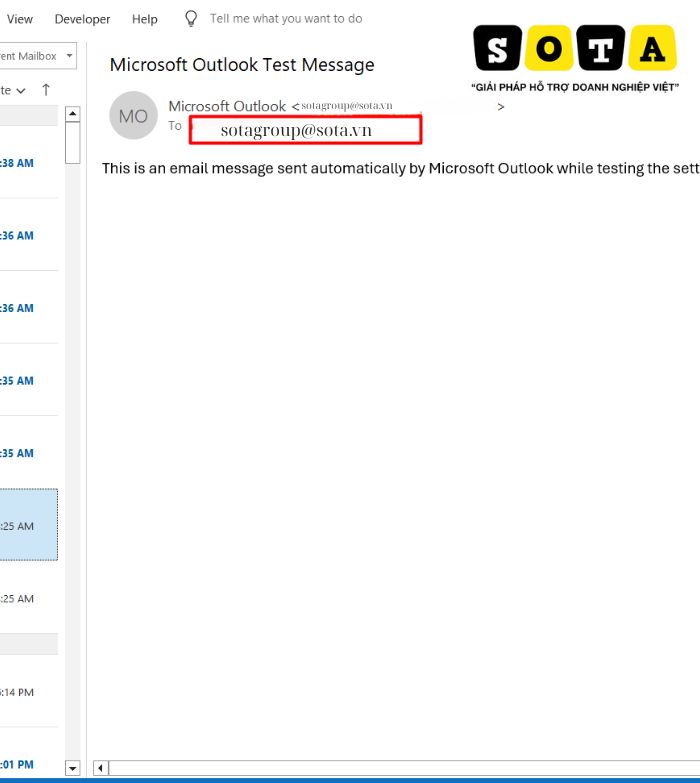Click the message list scrollbar thumb
The image size is (700, 783).
click(73, 142)
